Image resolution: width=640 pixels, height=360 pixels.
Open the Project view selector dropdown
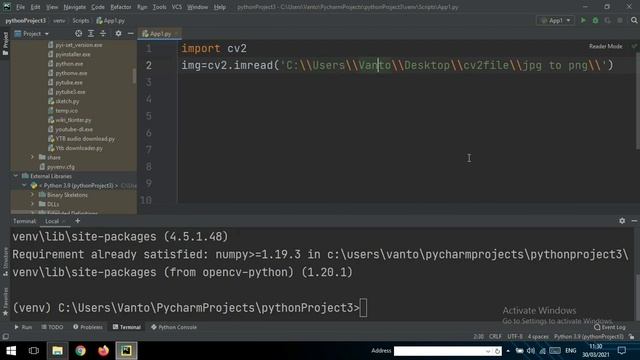[32, 33]
